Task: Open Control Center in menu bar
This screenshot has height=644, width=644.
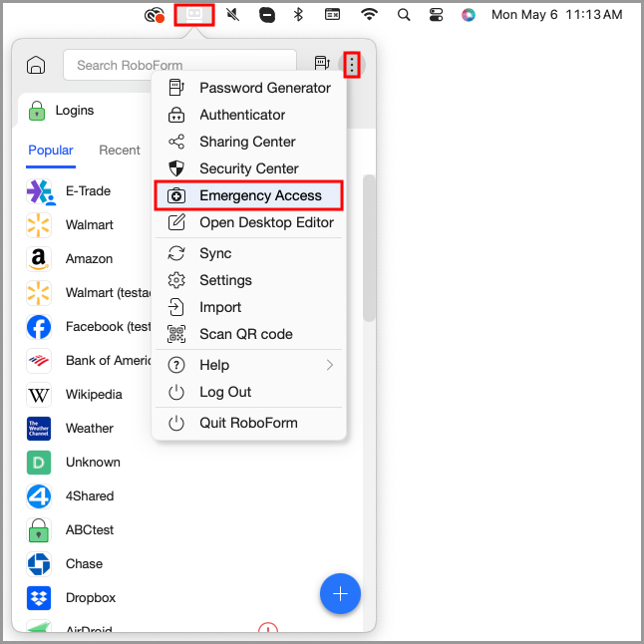Action: coord(436,15)
